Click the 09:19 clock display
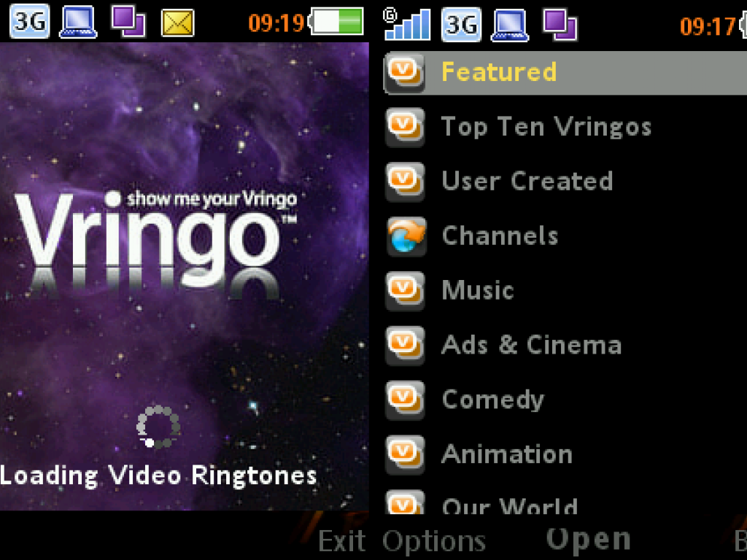Screen dimensions: 747x560 click(276, 23)
